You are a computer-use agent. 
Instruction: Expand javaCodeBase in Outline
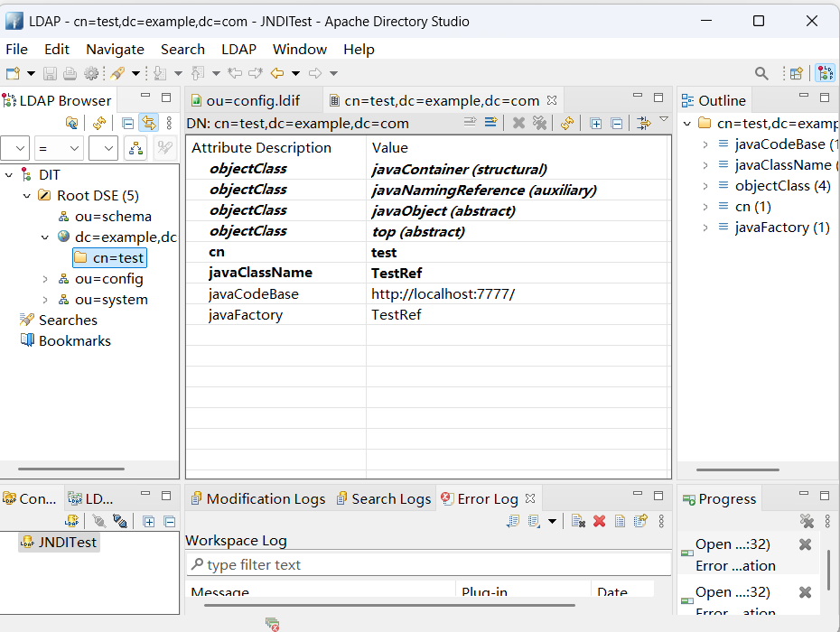click(x=705, y=144)
